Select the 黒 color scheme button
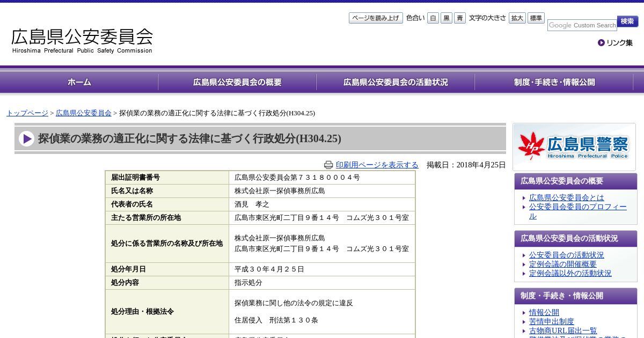 (447, 18)
